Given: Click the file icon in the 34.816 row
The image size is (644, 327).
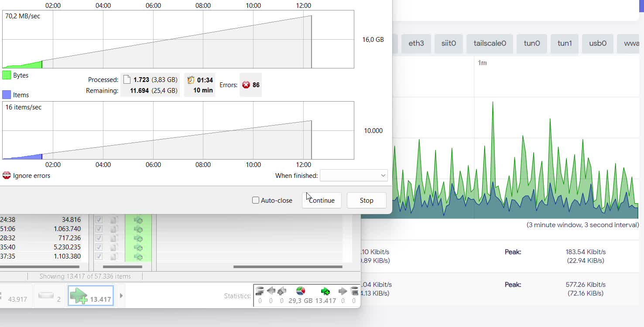Looking at the screenshot, I should (114, 220).
